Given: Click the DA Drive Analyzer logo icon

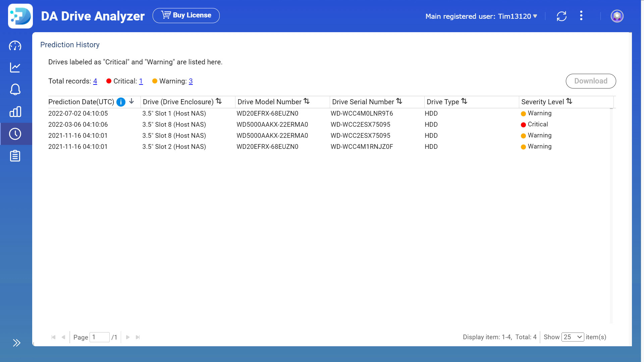Looking at the screenshot, I should pos(20,16).
